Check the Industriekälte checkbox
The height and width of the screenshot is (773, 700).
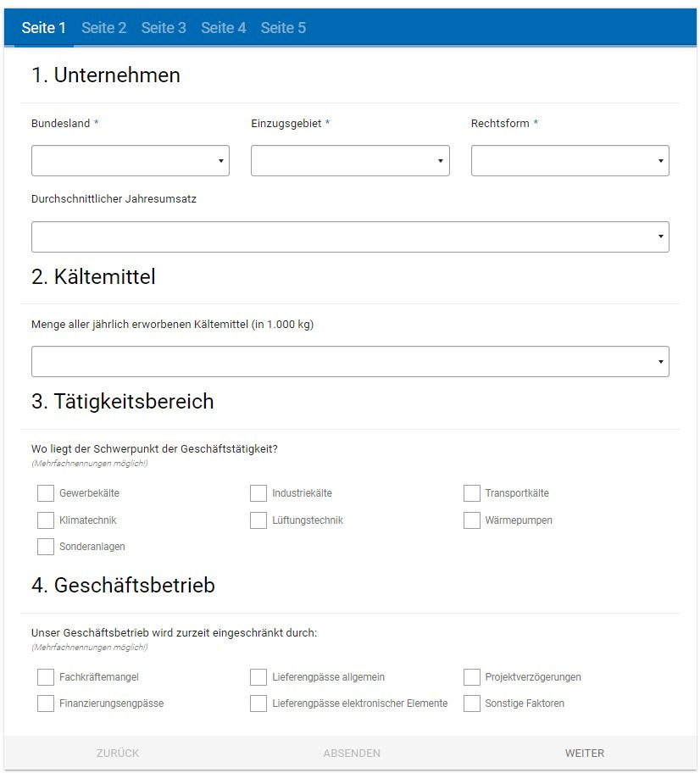click(258, 492)
